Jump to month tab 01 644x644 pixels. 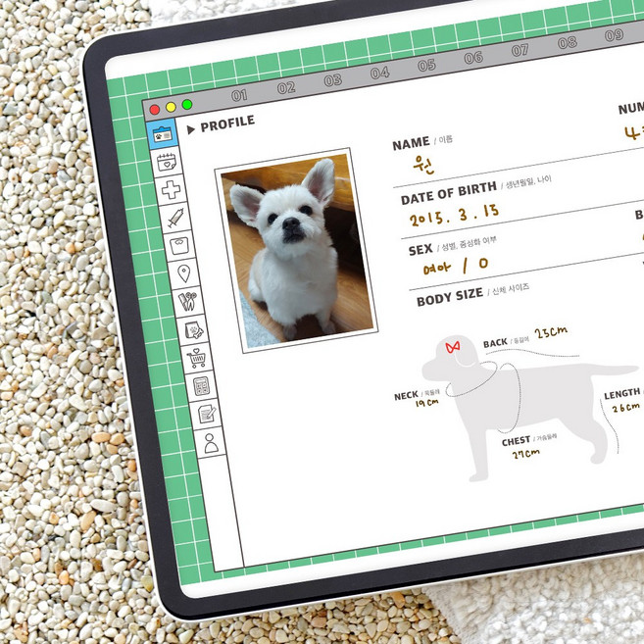[239, 95]
